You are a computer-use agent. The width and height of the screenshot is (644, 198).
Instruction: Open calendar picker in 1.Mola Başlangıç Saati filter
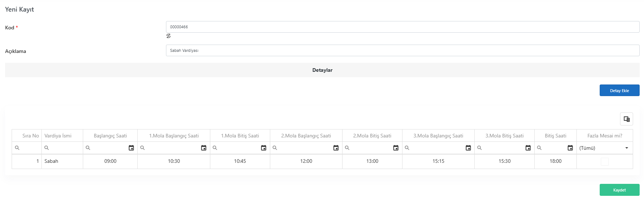pyautogui.click(x=204, y=148)
